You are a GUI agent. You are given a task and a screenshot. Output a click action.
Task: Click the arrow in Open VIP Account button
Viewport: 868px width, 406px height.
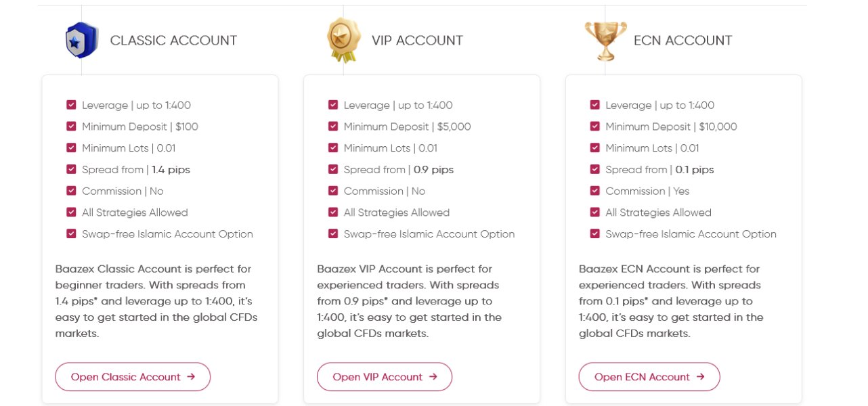433,377
